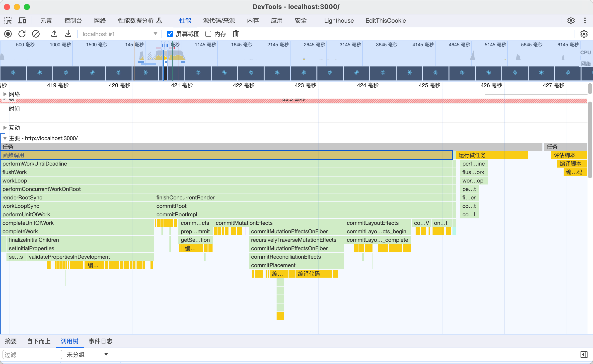Screen dimensions: 593x364
Task: Switch to the Lighthouse tab
Action: [339, 20]
